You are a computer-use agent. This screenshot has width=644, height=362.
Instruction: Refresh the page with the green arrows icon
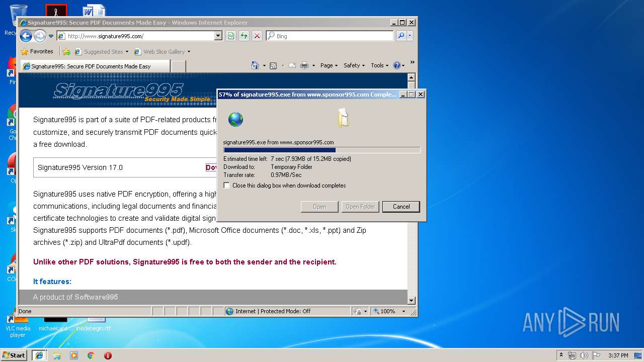[x=244, y=36]
